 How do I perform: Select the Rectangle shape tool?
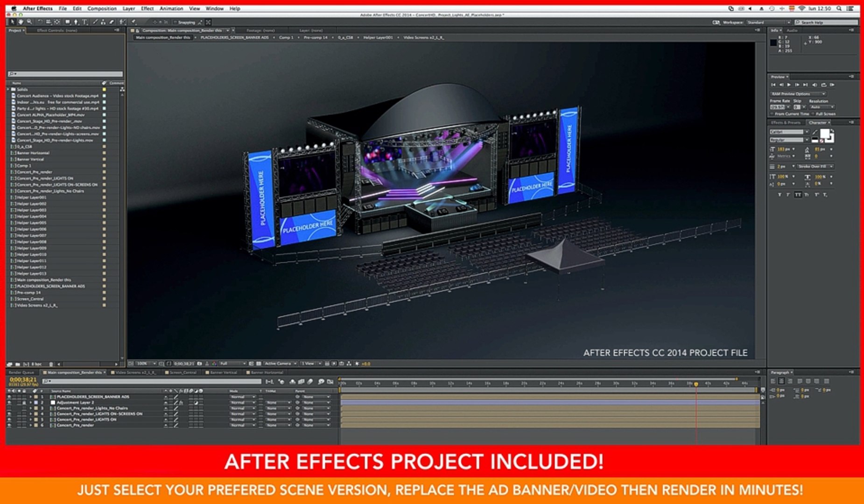(x=68, y=22)
